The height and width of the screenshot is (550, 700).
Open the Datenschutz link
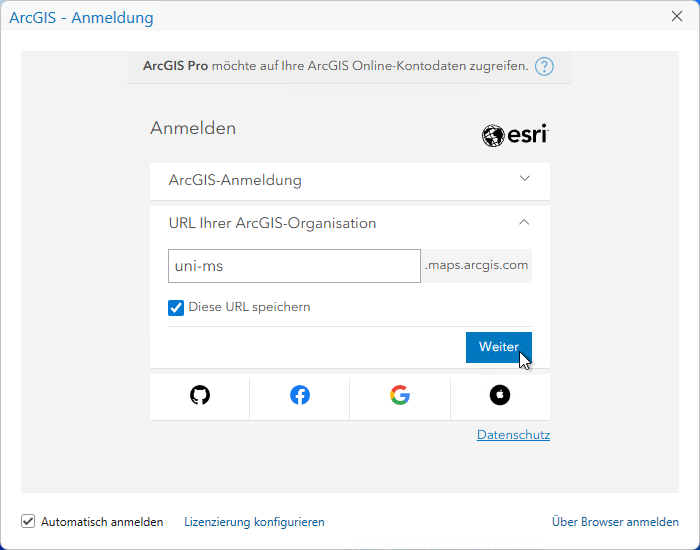[x=513, y=435]
